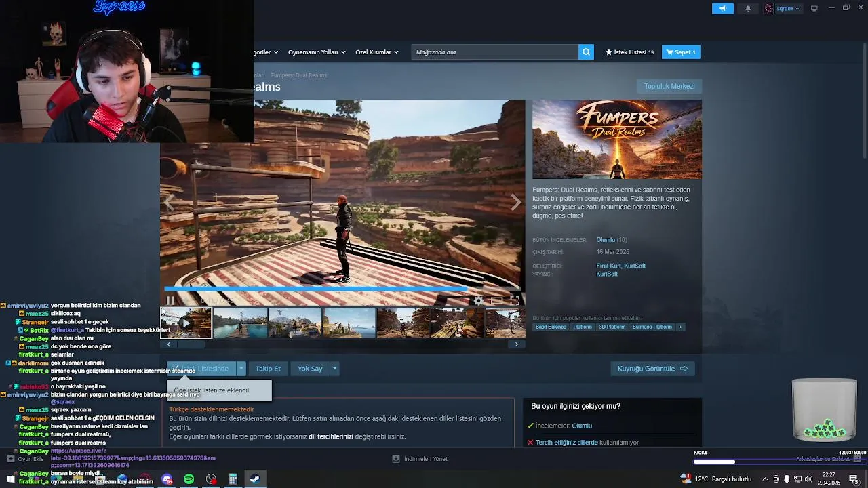Open the Olumlu reviews summary link
868x488 pixels.
[x=606, y=240]
